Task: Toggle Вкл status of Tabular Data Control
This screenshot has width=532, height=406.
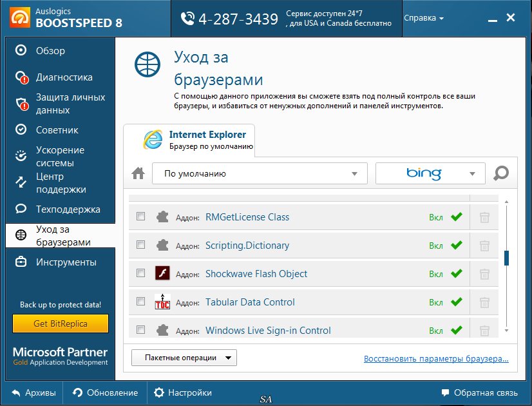Action: point(446,302)
